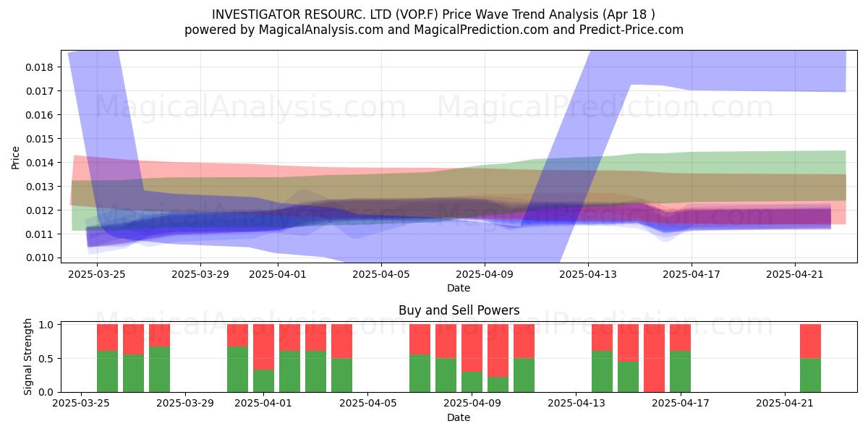Click the 0.014 price tick label
The width and height of the screenshot is (868, 434).
point(41,163)
